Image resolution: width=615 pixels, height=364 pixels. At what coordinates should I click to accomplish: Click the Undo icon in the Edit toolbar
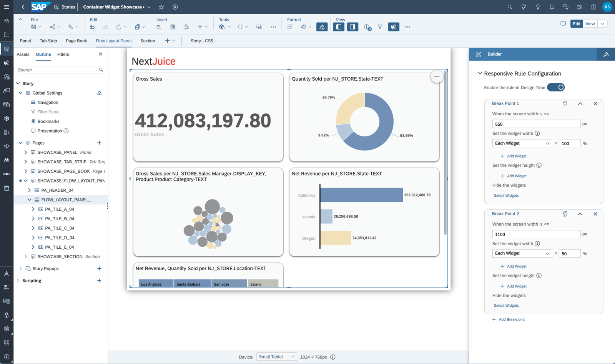92,27
